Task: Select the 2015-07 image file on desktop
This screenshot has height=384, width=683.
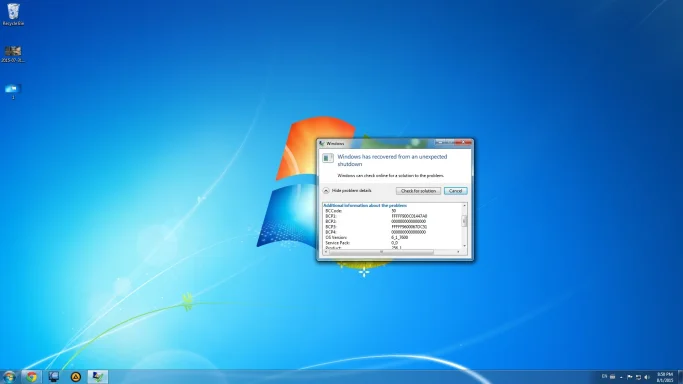Action: tap(13, 54)
